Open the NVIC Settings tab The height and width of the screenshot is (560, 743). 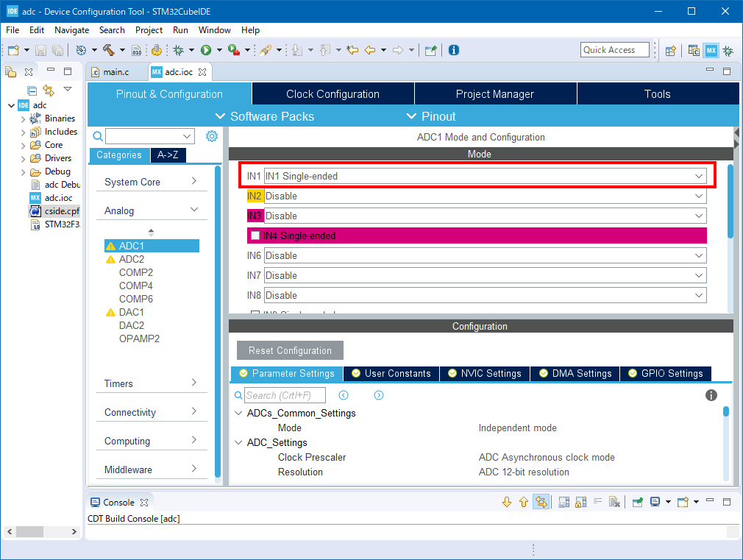(485, 374)
